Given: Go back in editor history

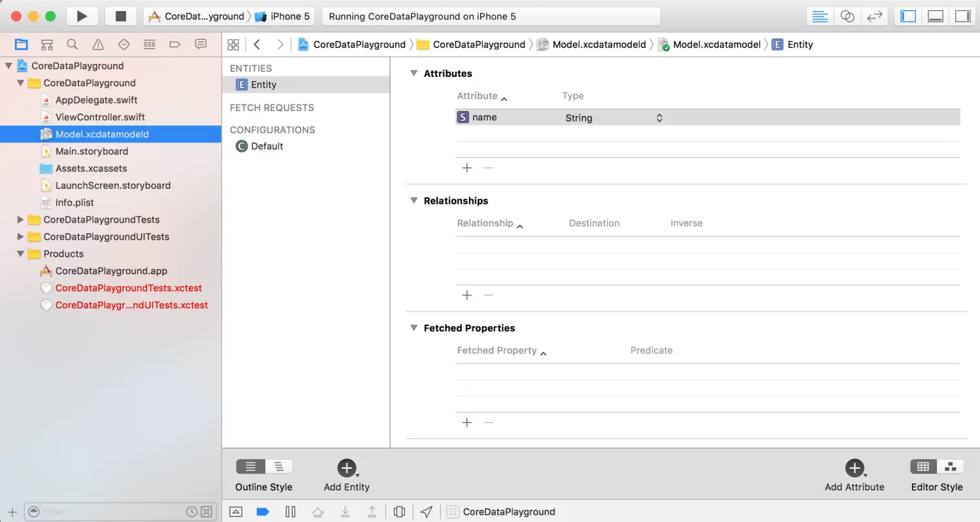Looking at the screenshot, I should (257, 44).
